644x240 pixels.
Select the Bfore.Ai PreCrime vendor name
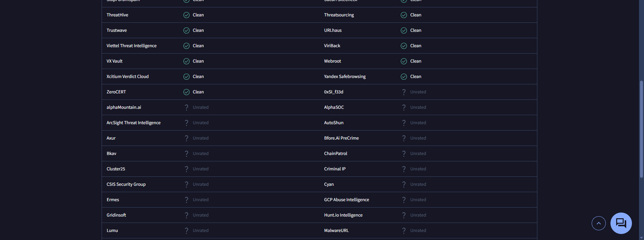[341, 138]
